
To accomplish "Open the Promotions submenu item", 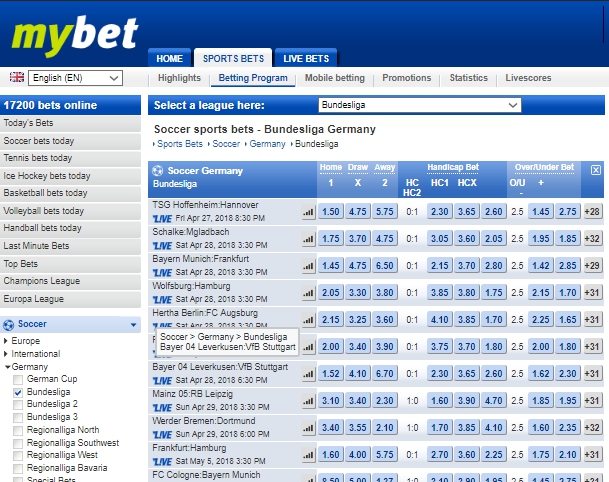I will pyautogui.click(x=407, y=78).
